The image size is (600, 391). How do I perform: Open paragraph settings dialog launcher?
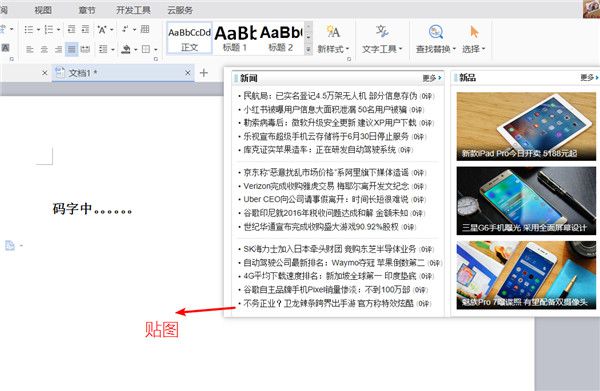click(x=156, y=59)
